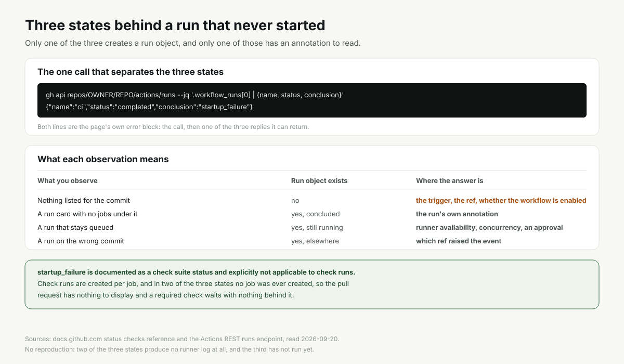Click the 'Where the answer is' column header

(x=450, y=180)
